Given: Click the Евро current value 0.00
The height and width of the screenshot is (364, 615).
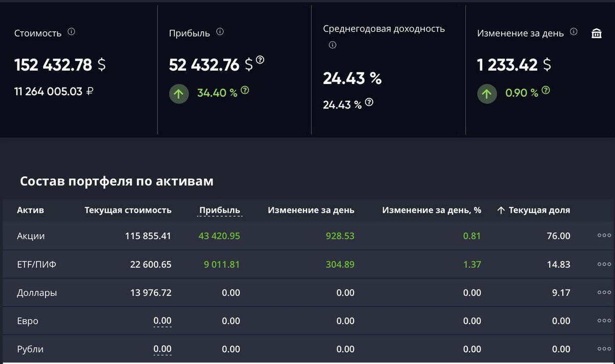Looking at the screenshot, I should point(162,321).
